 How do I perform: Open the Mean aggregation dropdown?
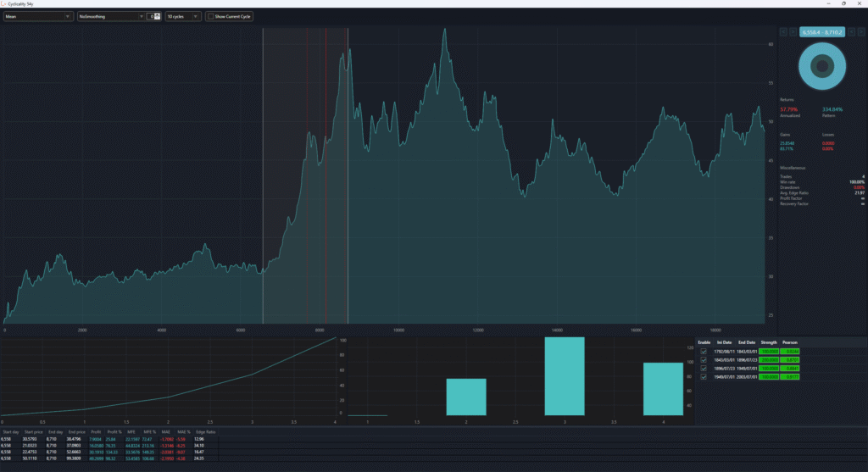(38, 16)
